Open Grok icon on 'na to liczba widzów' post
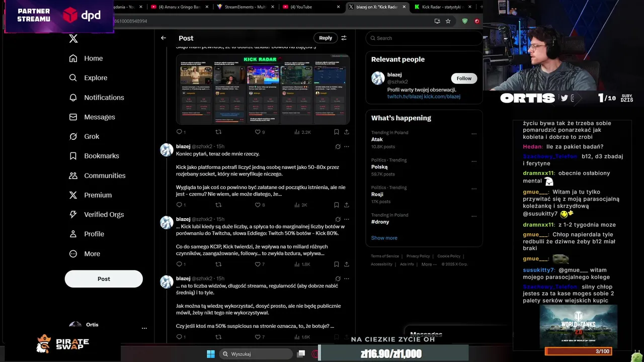The image size is (644, 362). pos(338,279)
